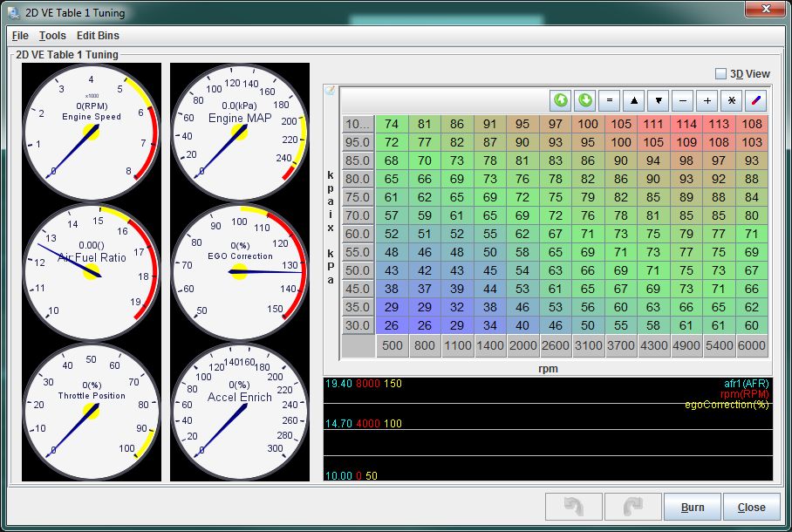Click the 19.40 AFR graph scale value
The height and width of the screenshot is (532, 792).
338,384
